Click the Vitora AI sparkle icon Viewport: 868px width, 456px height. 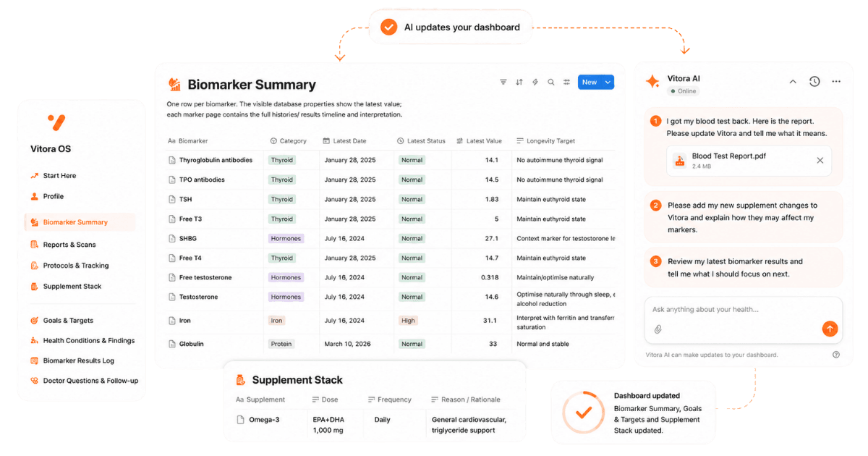pos(652,82)
